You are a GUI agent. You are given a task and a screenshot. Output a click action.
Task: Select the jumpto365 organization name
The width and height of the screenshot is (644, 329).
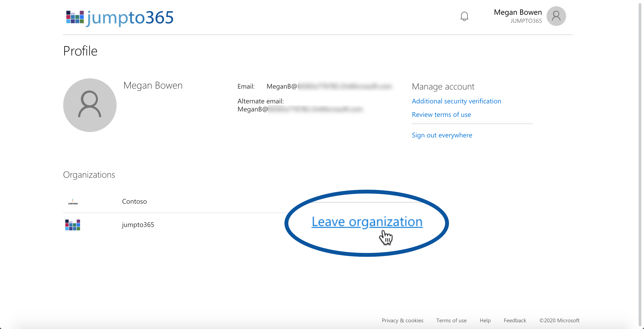click(x=138, y=225)
